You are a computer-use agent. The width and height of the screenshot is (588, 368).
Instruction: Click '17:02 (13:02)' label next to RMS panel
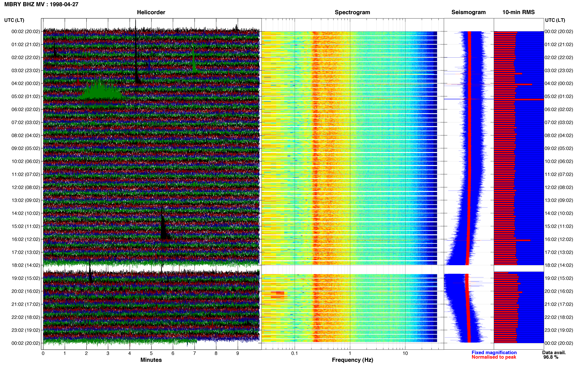click(x=559, y=252)
